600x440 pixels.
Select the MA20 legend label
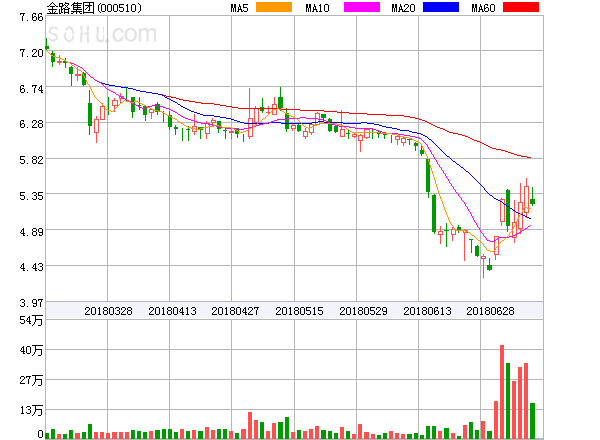pos(403,8)
